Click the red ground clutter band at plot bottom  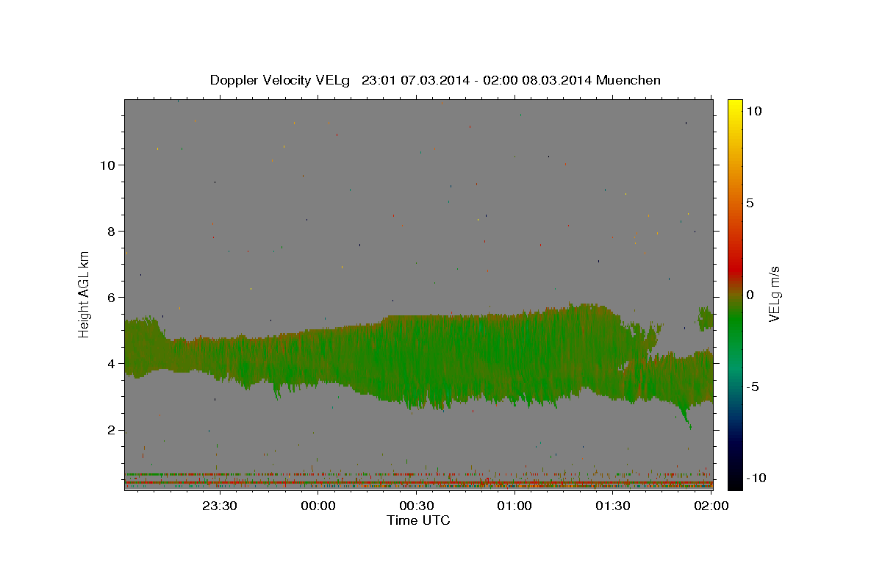click(419, 483)
